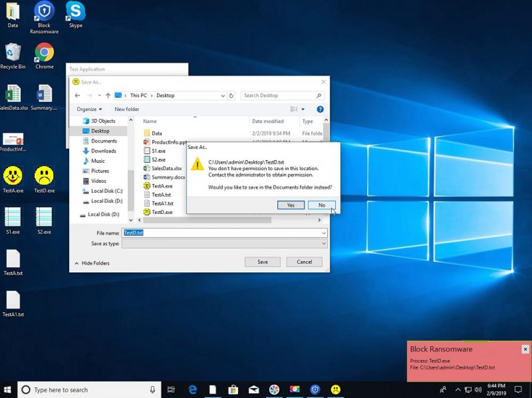Open the view layout dropdown arrow
The width and height of the screenshot is (532, 398).
[x=302, y=109]
